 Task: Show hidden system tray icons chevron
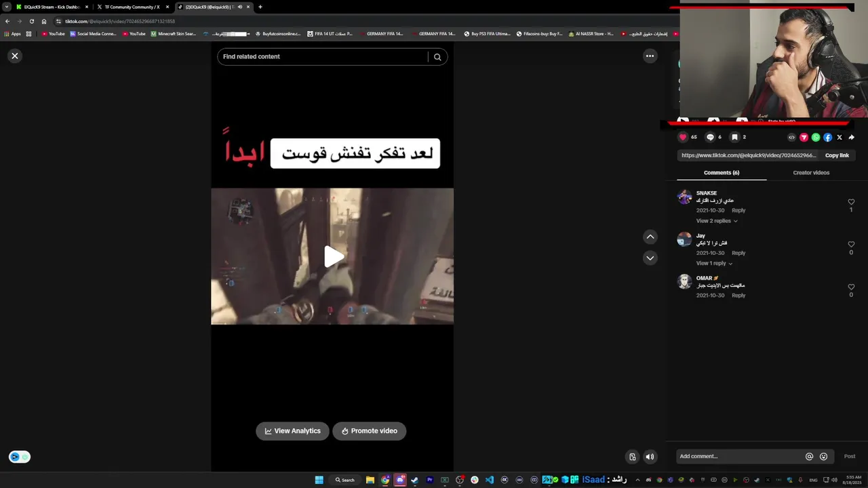(x=637, y=480)
